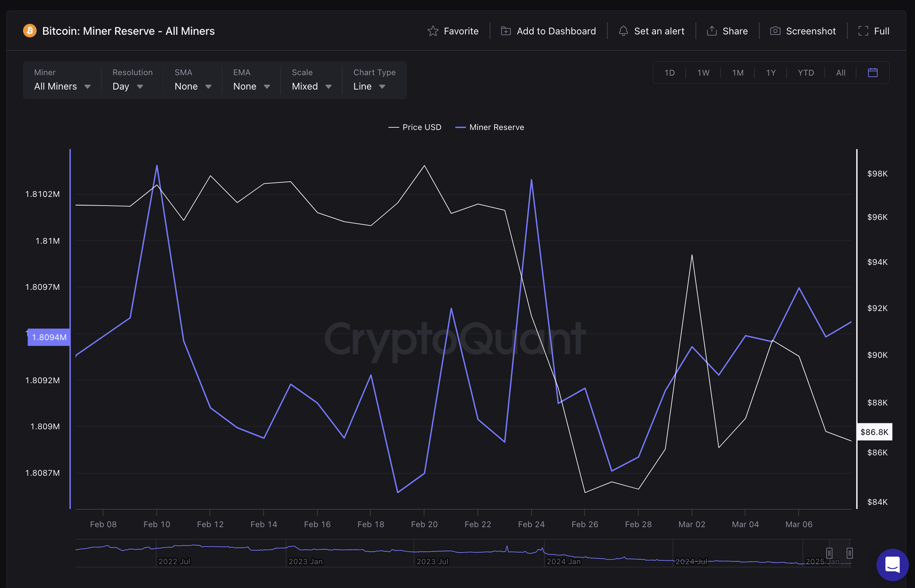915x588 pixels.
Task: Expand the Chart Type dropdown
Action: pos(369,86)
